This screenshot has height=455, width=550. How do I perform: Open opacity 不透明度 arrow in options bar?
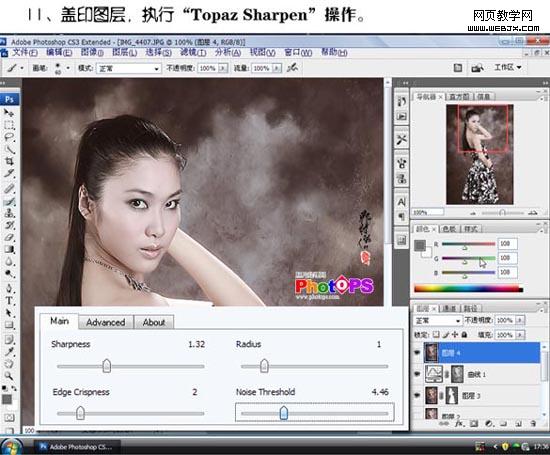223,68
